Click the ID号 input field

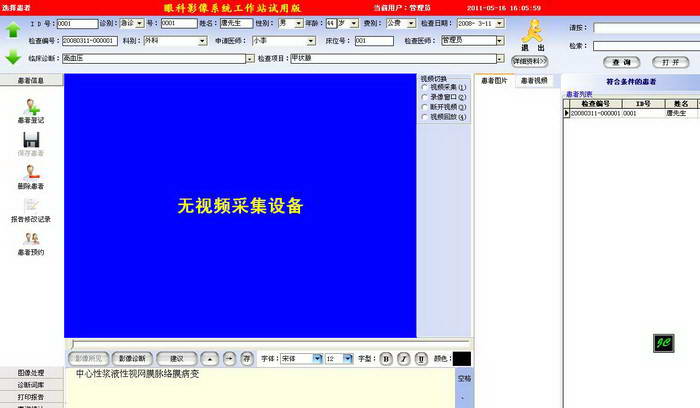tap(77, 24)
